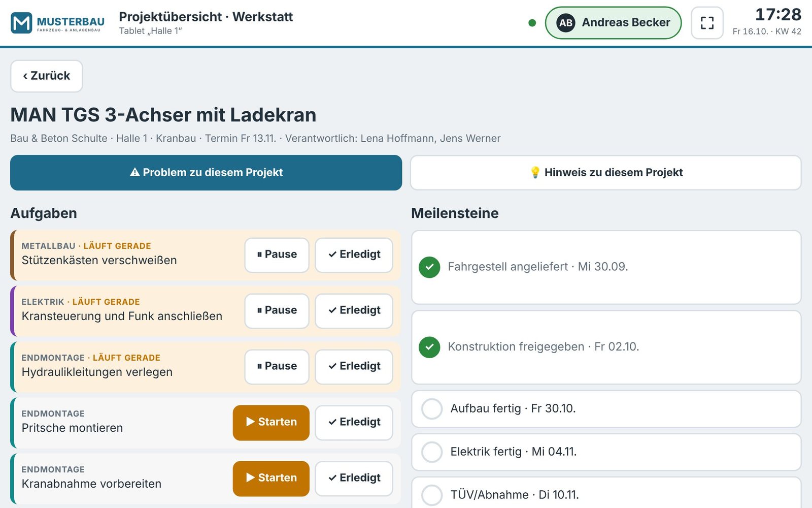
Task: Click the Aufgaben heading
Action: tap(44, 213)
